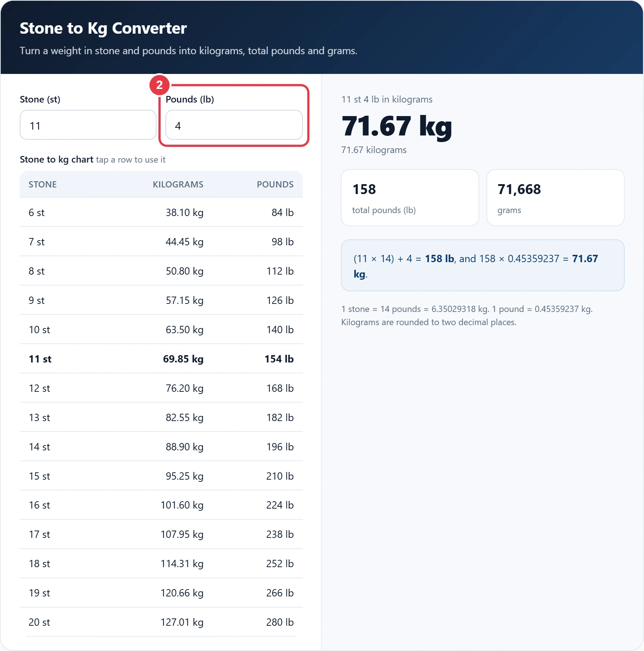Select the 18 st chart row
This screenshot has width=644, height=651.
(x=161, y=563)
